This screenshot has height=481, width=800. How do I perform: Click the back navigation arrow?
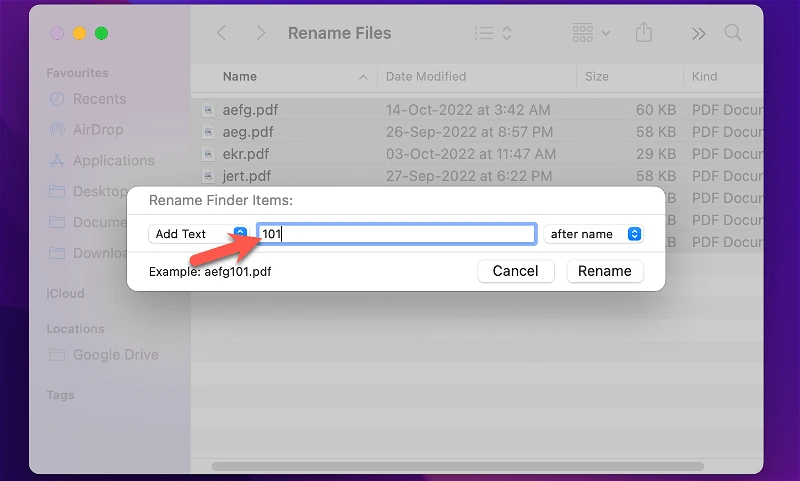(221, 33)
